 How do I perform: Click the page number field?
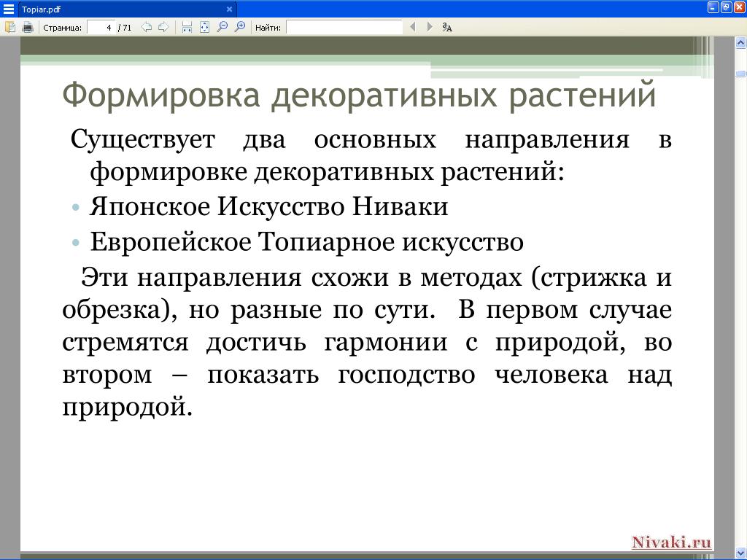click(101, 28)
